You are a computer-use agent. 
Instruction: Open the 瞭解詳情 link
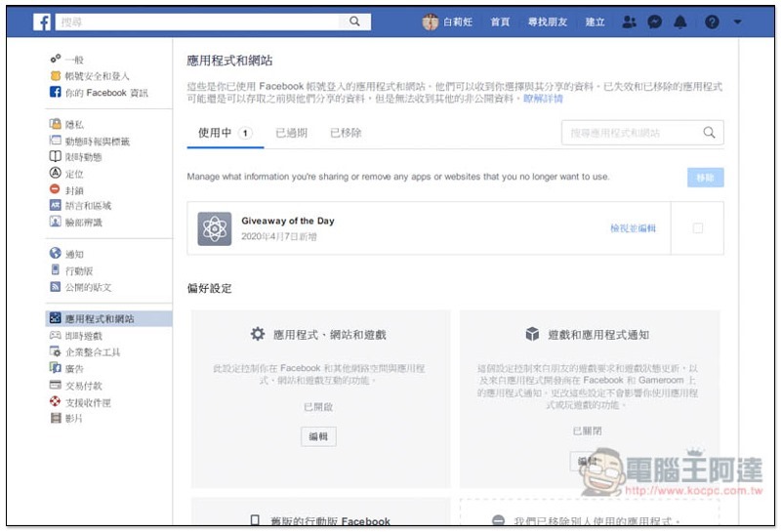[543, 100]
